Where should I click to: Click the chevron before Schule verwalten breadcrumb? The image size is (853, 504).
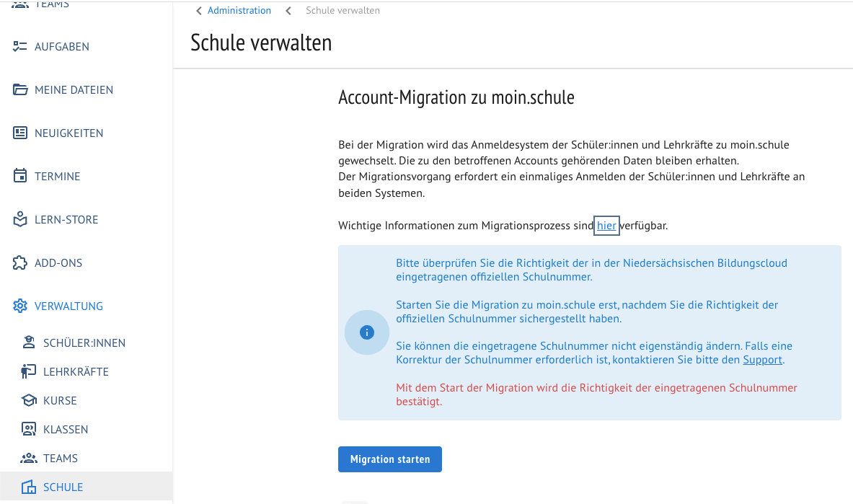pyautogui.click(x=288, y=11)
